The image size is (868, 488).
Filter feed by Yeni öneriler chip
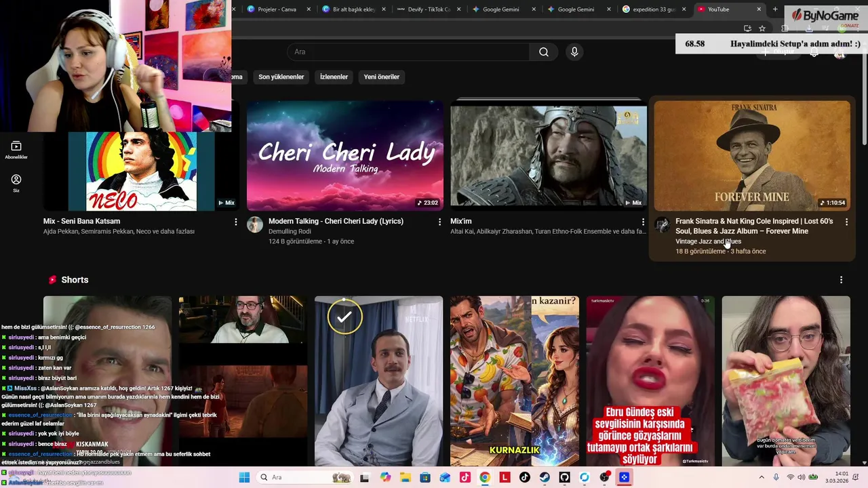(x=381, y=77)
